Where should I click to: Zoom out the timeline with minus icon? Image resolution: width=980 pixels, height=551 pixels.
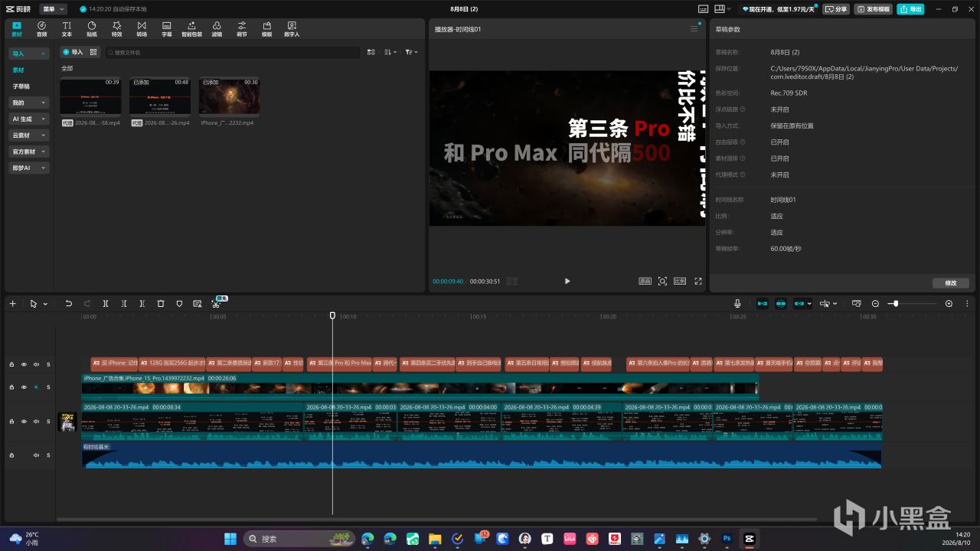click(875, 304)
